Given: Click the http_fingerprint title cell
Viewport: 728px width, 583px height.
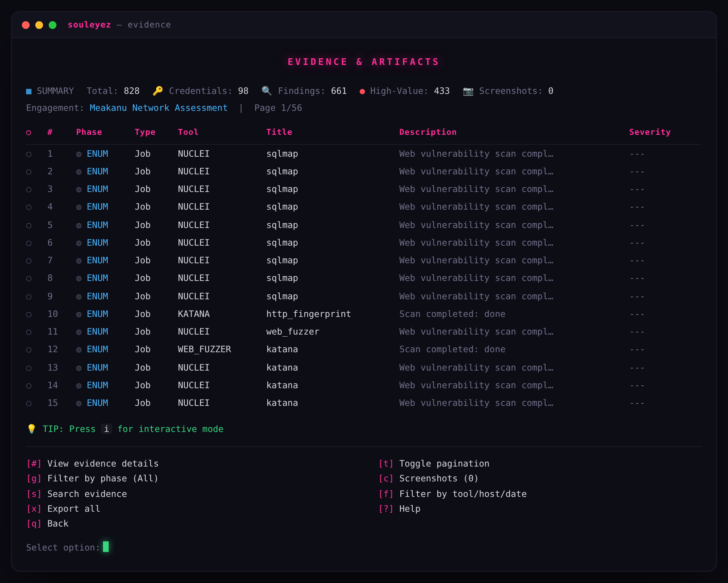Looking at the screenshot, I should [309, 314].
